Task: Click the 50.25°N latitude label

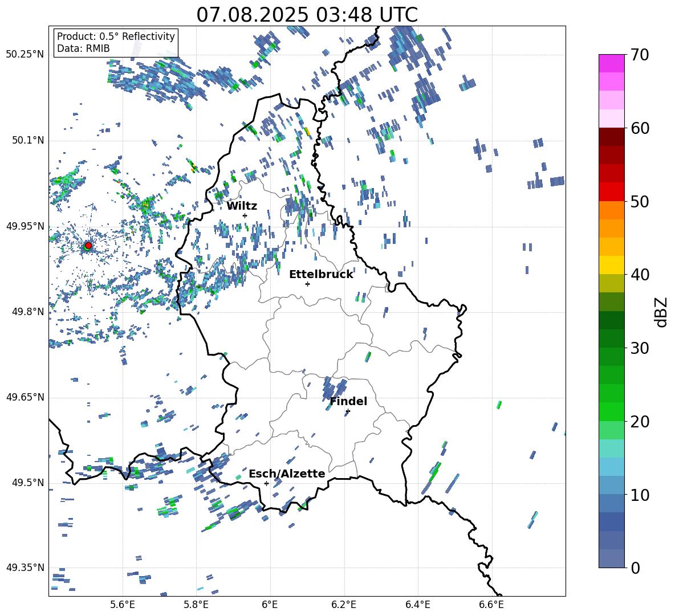Action: pos(25,55)
